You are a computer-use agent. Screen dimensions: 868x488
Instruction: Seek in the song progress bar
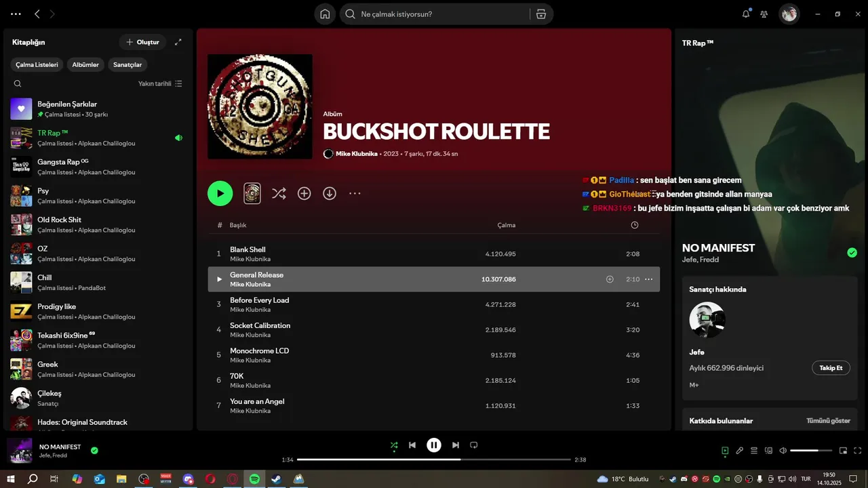point(434,460)
